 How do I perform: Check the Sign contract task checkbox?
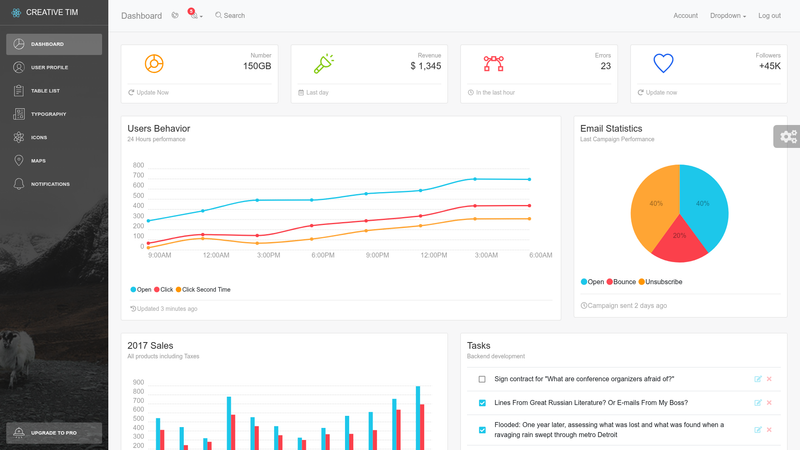pos(482,379)
